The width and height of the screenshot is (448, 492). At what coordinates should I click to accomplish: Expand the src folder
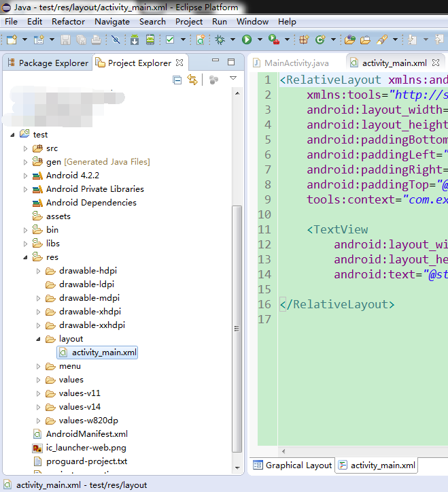click(x=26, y=148)
